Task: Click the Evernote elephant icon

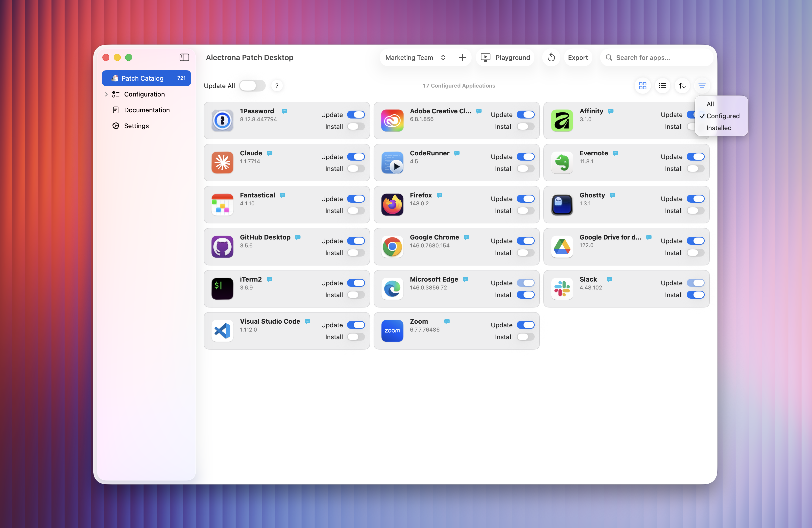Action: click(x=562, y=162)
